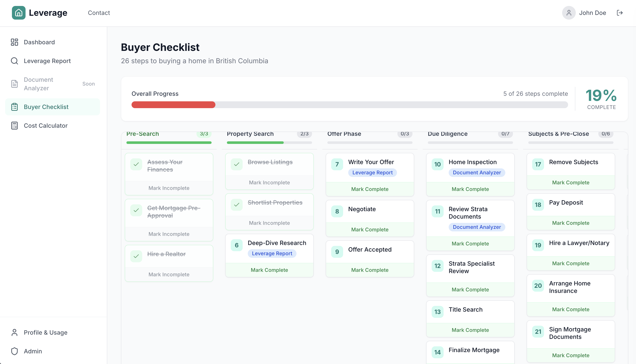The height and width of the screenshot is (364, 636).
Task: Mark Assess Your Finances incomplete
Action: tap(169, 188)
